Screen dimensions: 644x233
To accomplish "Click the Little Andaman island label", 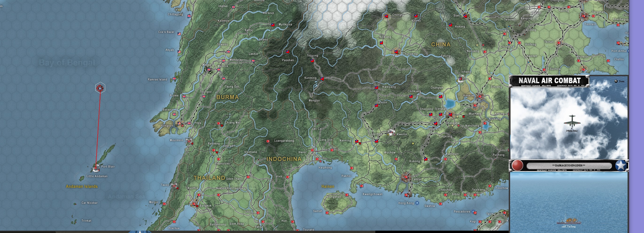I will 97,176.
